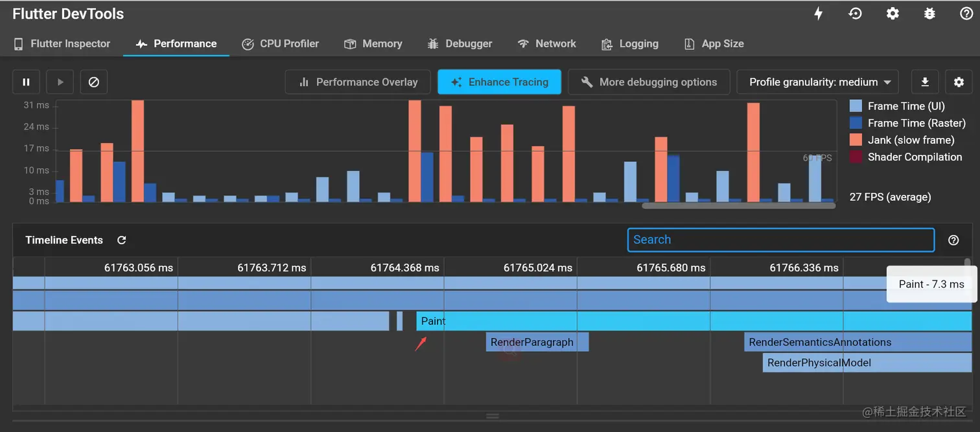Go to the Memory tab

(x=373, y=43)
